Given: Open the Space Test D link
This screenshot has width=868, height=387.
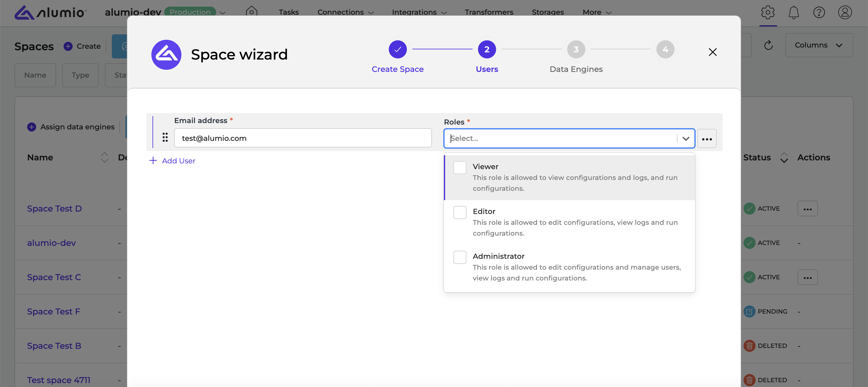Looking at the screenshot, I should coord(54,209).
